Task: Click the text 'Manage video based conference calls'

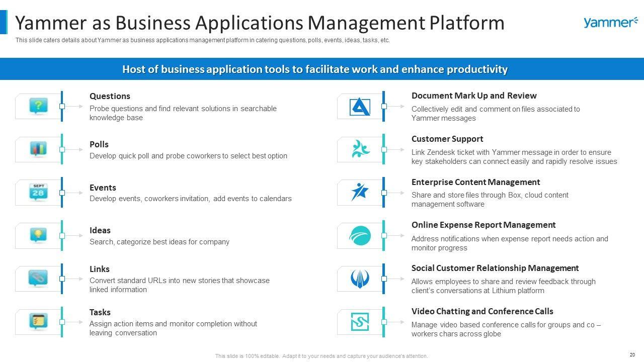Action: (x=506, y=329)
